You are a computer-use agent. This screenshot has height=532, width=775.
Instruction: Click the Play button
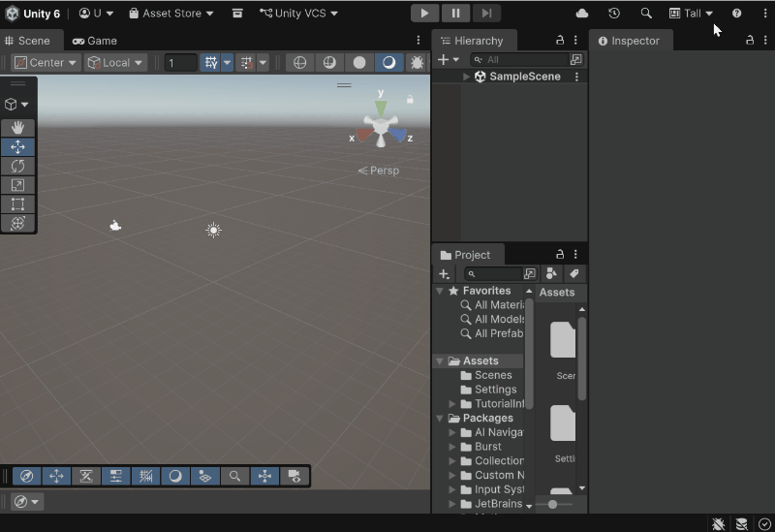coord(424,14)
